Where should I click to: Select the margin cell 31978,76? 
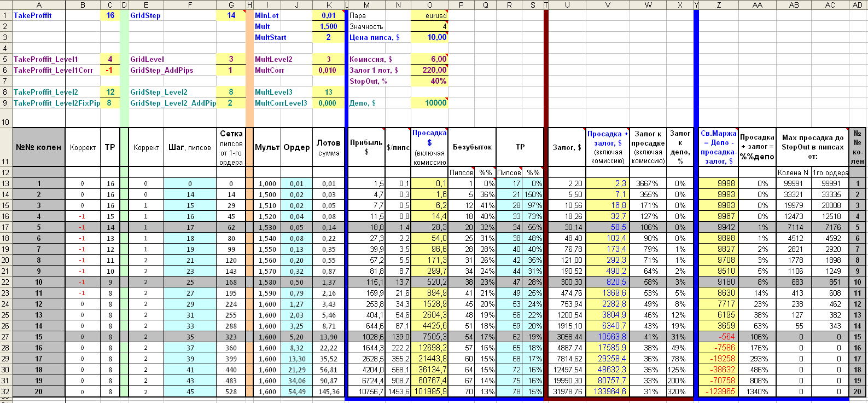pyautogui.click(x=567, y=392)
